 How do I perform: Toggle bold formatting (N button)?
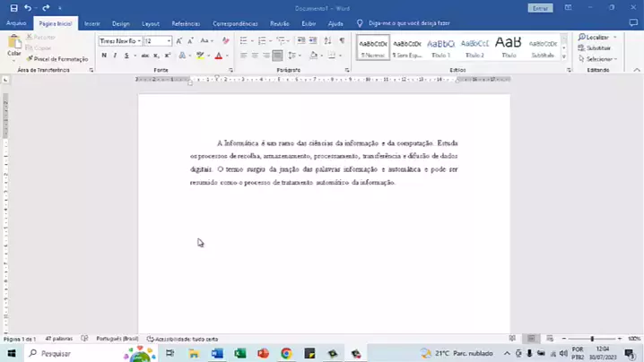click(x=103, y=56)
